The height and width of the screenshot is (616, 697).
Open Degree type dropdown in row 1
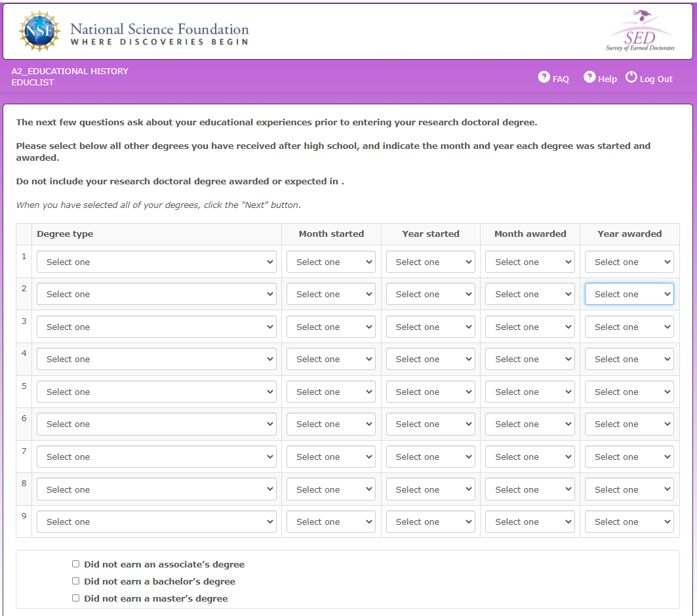156,262
